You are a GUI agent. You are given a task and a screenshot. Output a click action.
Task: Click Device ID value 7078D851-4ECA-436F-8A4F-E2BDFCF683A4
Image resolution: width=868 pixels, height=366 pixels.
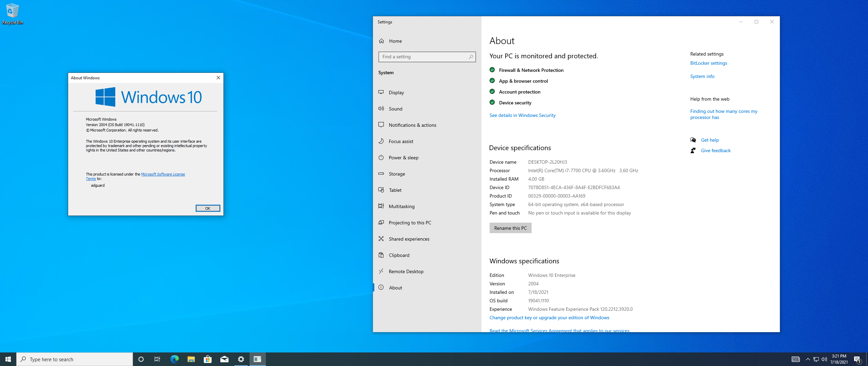point(574,187)
